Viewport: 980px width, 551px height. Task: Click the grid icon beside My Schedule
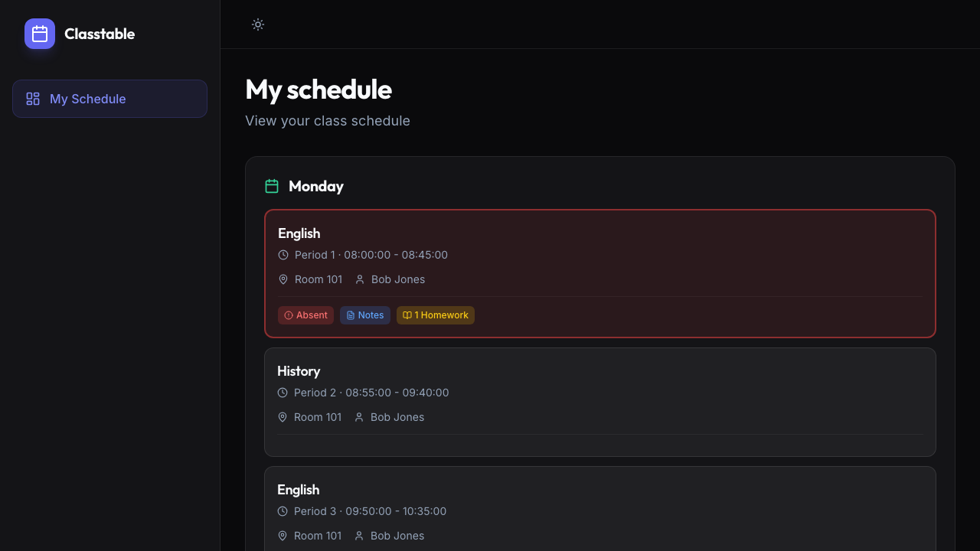pos(33,99)
